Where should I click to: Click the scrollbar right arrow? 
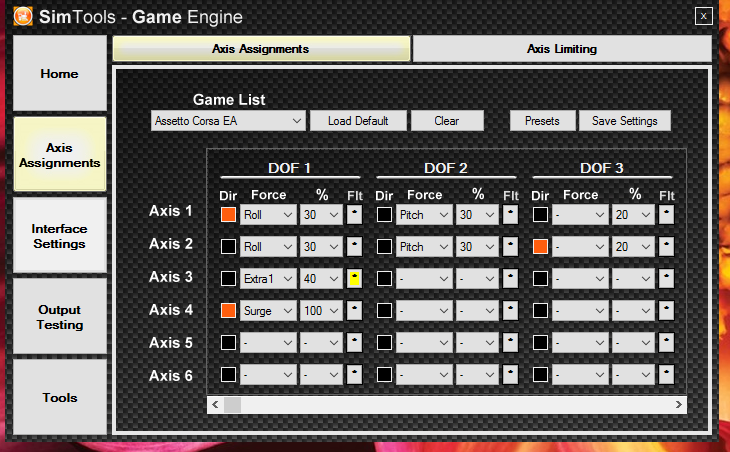(x=679, y=405)
